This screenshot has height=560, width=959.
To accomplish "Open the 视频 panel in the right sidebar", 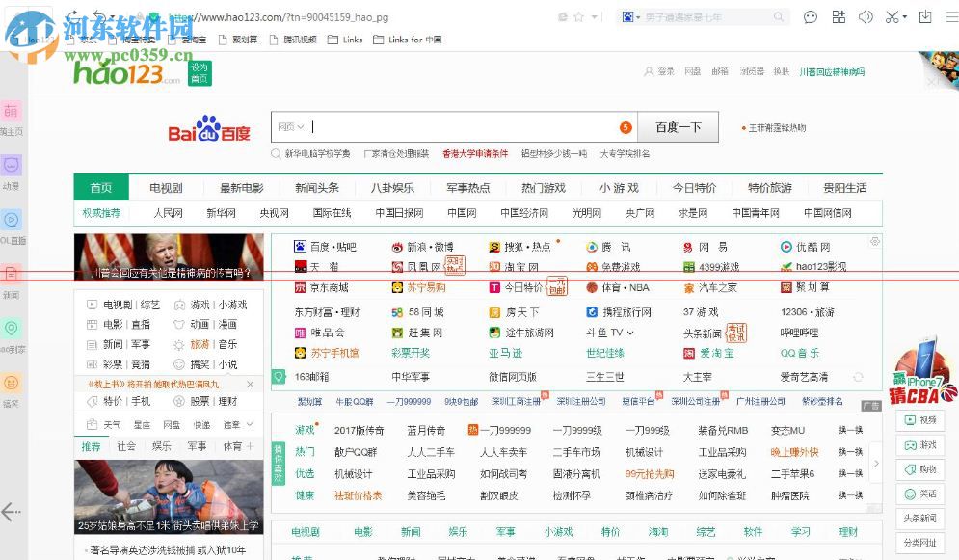I will [919, 419].
